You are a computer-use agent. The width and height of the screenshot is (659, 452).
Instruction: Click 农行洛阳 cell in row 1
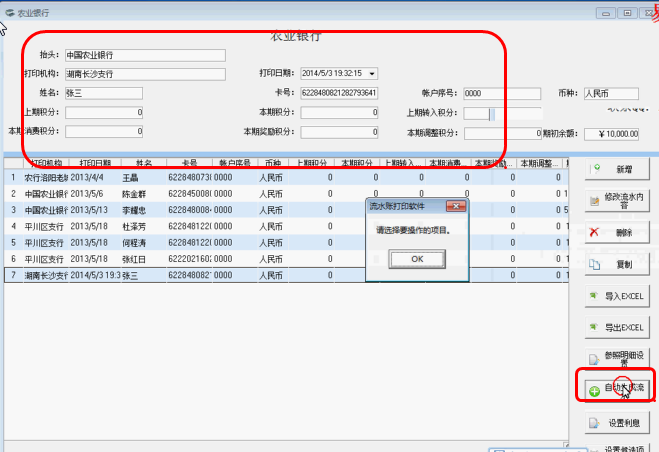point(46,177)
